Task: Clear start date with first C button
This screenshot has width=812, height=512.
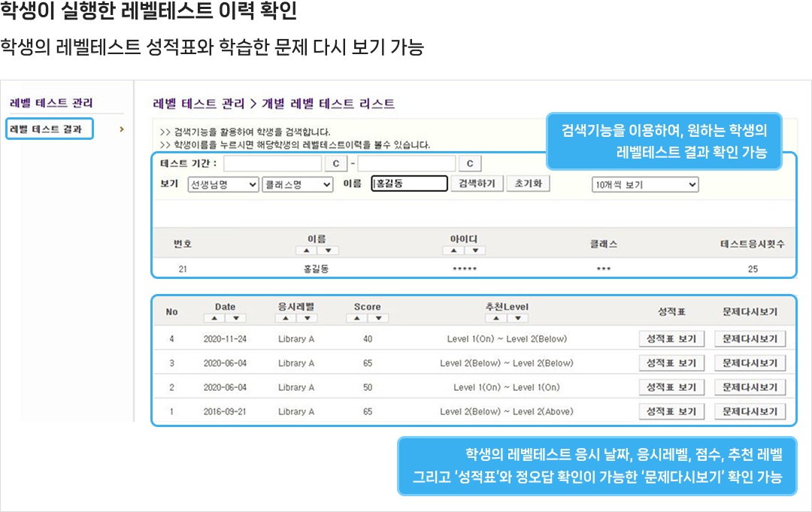Action: (335, 164)
